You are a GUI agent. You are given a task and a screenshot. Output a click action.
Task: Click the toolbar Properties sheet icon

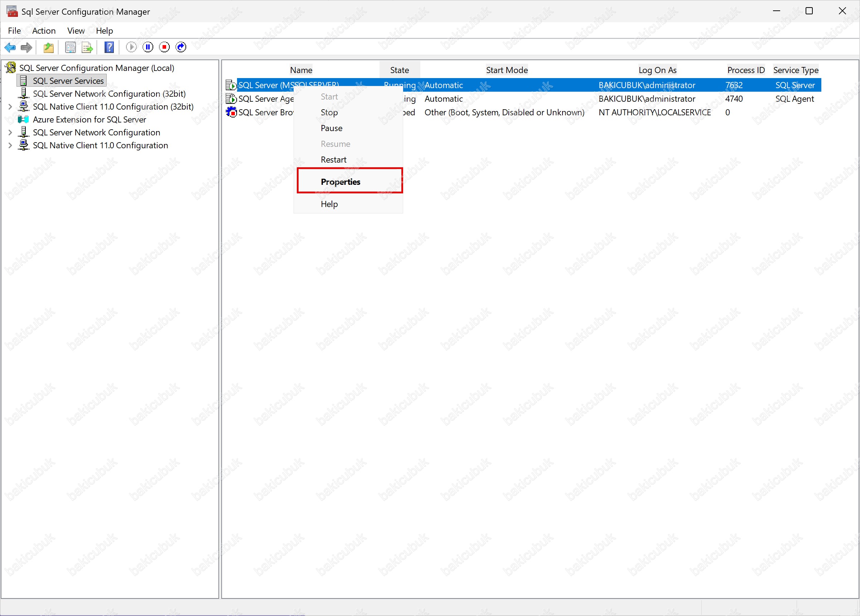pyautogui.click(x=71, y=47)
